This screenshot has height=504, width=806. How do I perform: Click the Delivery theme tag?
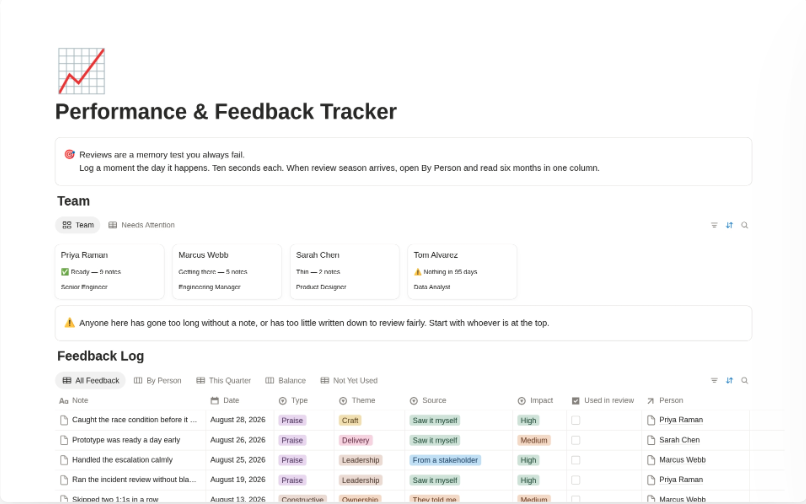tap(356, 441)
